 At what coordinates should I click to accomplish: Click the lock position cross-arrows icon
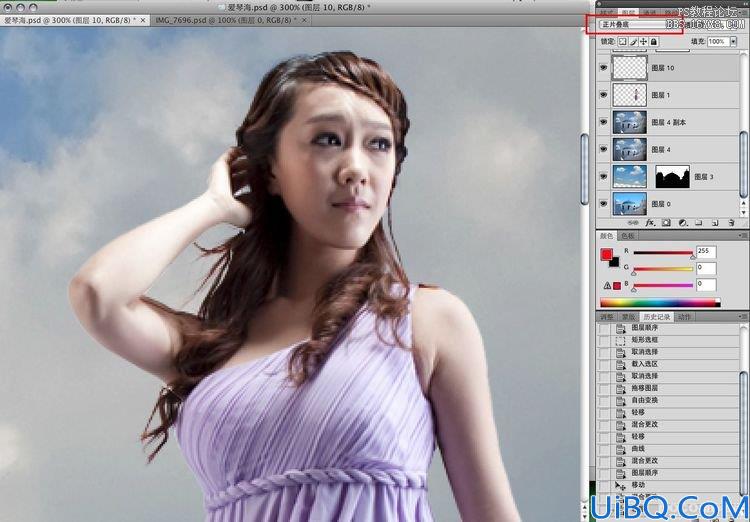(x=643, y=42)
